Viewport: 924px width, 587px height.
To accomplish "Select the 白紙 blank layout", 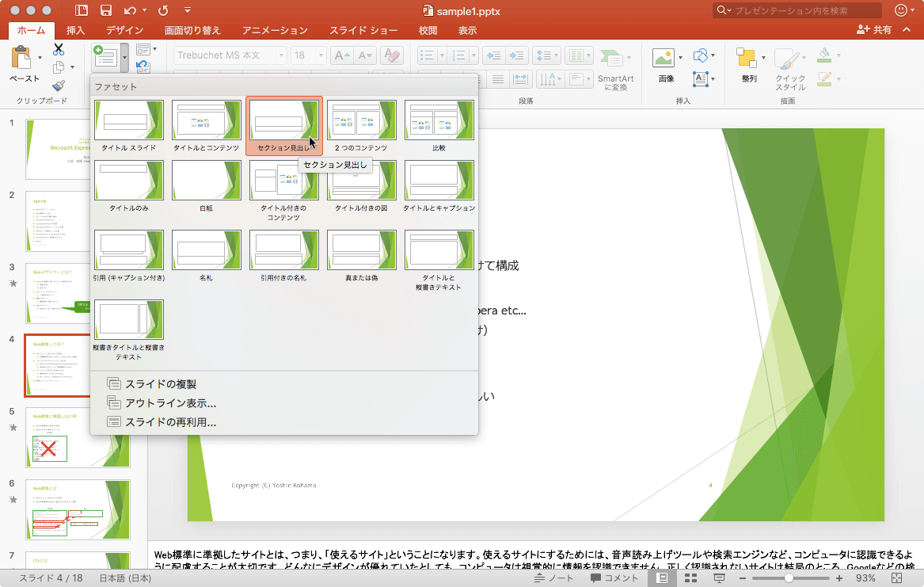I will point(206,186).
